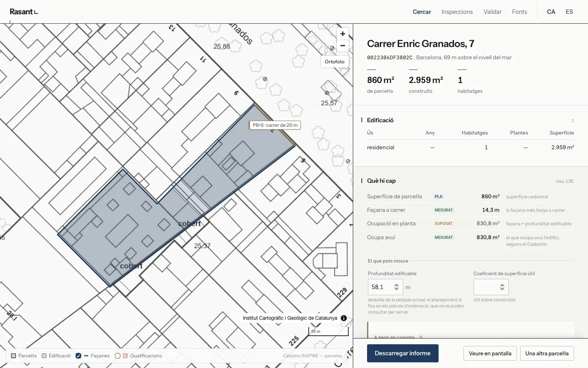Image resolution: width=588 pixels, height=368 pixels.
Task: Click the Rasant logo
Action: tap(24, 12)
